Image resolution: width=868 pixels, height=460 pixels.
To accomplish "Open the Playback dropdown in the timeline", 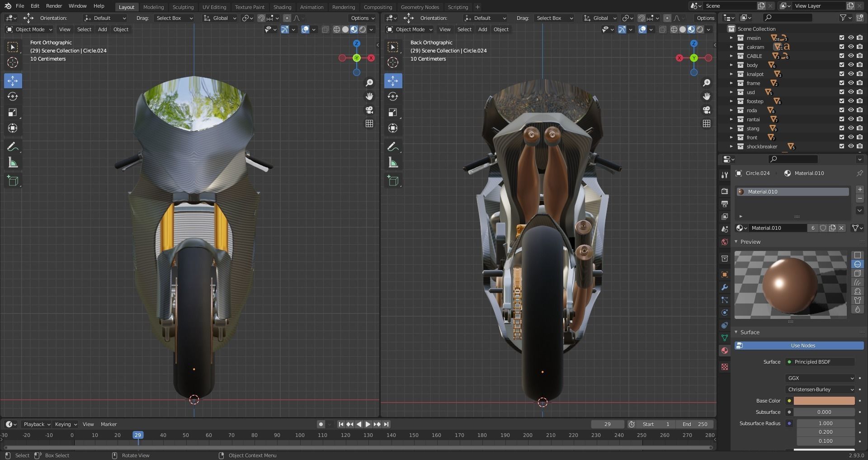I will [x=37, y=424].
